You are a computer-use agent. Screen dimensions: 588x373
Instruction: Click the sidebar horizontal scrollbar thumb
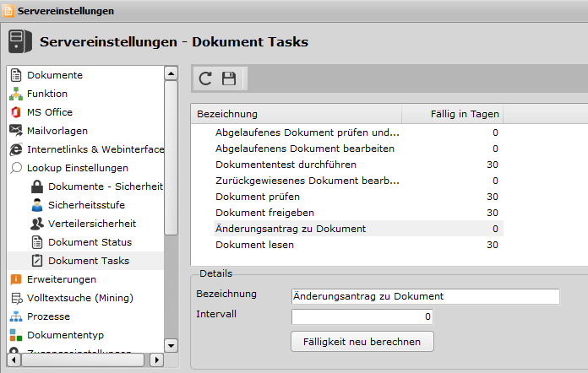[83, 360]
